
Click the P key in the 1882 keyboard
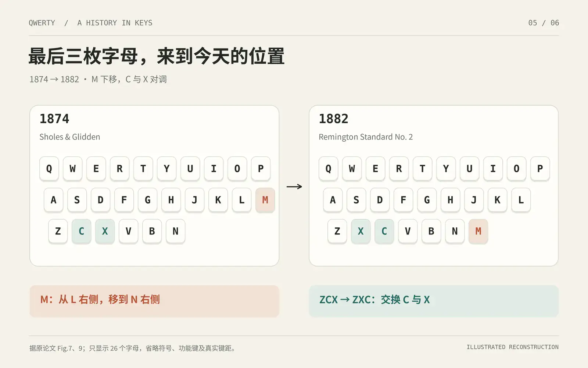coord(540,169)
